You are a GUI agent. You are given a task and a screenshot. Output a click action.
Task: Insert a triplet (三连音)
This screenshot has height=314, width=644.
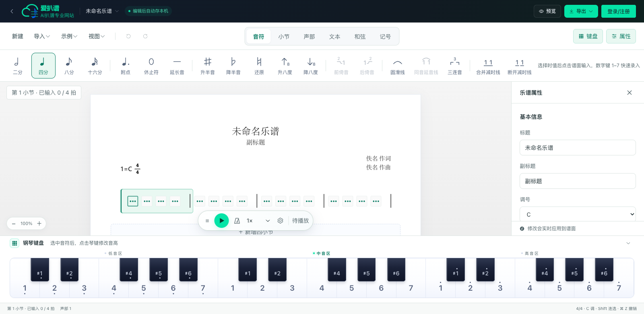455,66
